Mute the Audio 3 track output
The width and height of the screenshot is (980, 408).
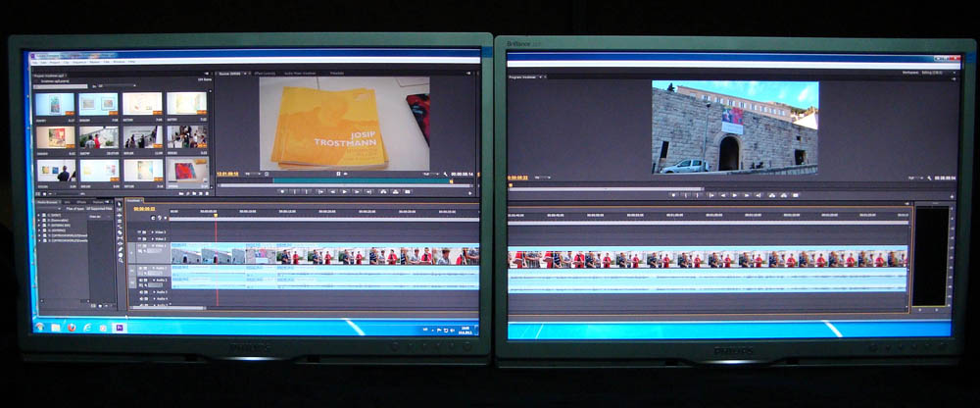tap(140, 292)
